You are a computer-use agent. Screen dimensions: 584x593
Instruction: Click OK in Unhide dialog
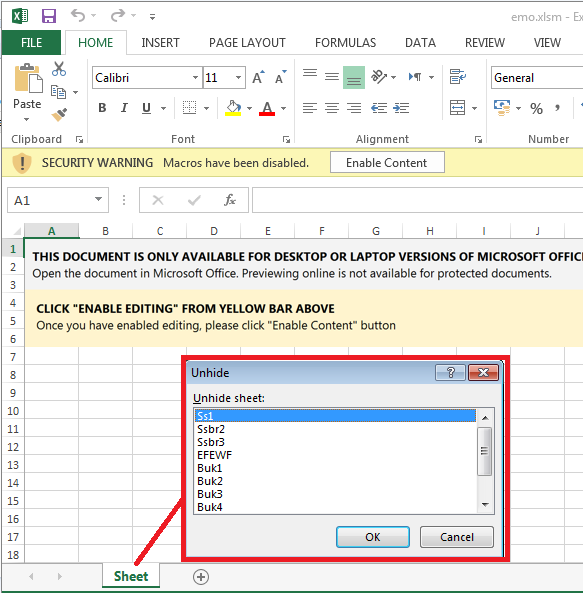point(373,537)
